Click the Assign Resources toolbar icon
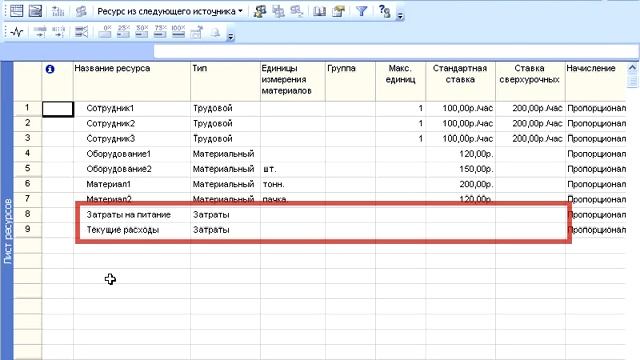Screen dimensions: 640x360 coord(81,11)
